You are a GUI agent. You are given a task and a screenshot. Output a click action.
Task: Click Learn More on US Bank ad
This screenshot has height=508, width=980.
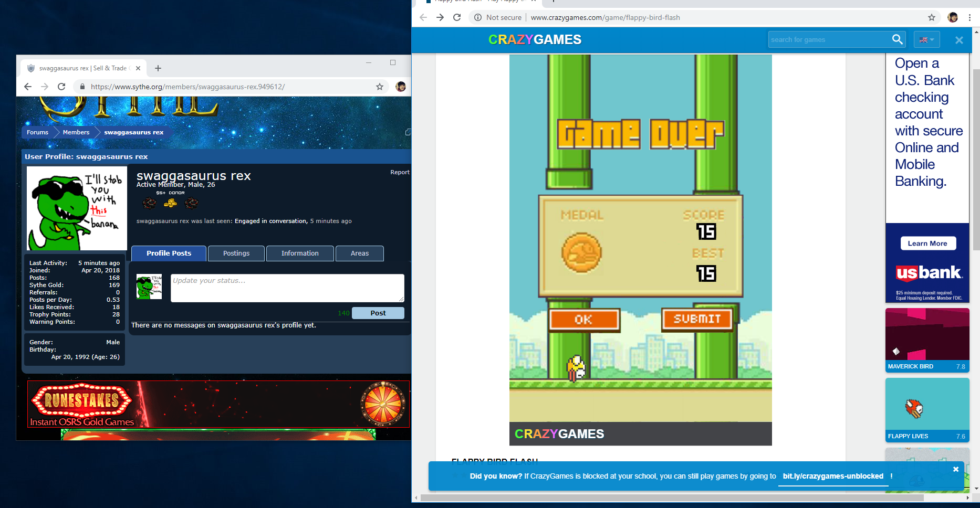coord(927,244)
